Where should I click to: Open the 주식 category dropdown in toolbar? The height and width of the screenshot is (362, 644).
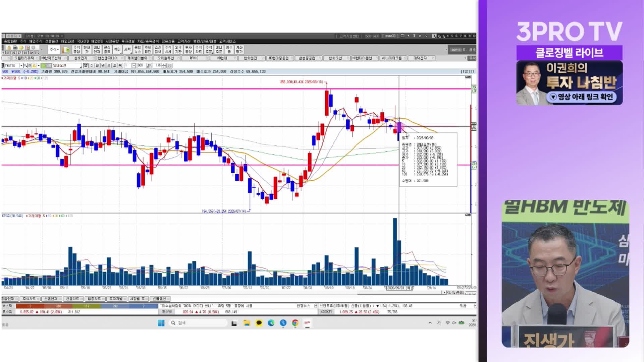coord(54,50)
